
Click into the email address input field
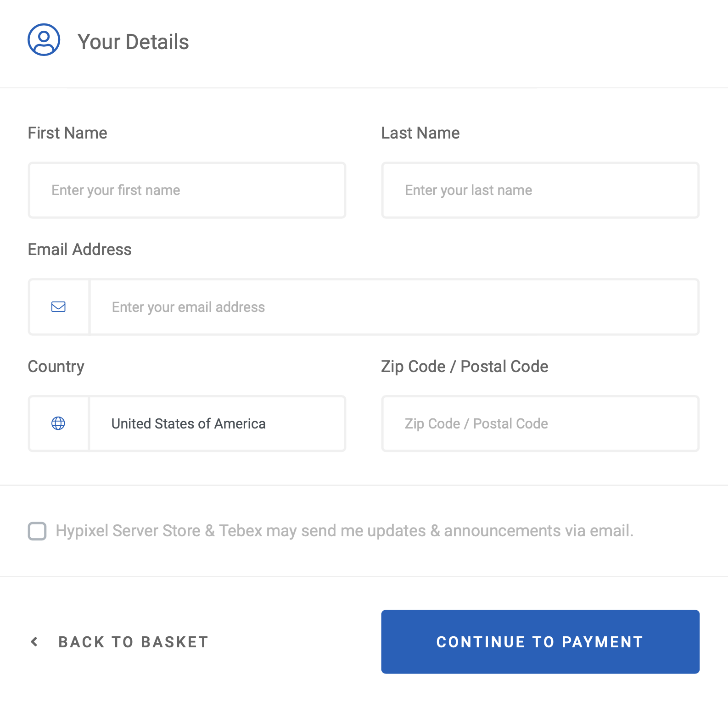(x=394, y=307)
